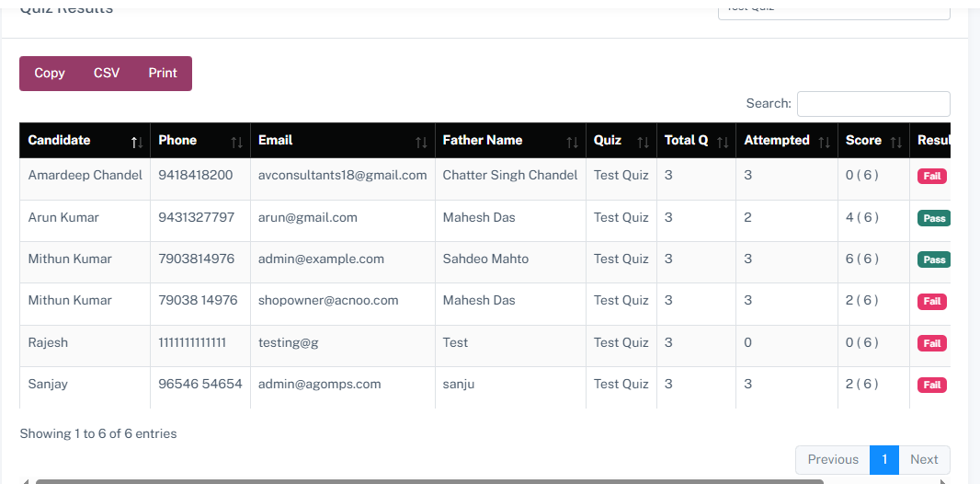Select page 1 in pagination
Image resolution: width=980 pixels, height=484 pixels.
click(883, 460)
